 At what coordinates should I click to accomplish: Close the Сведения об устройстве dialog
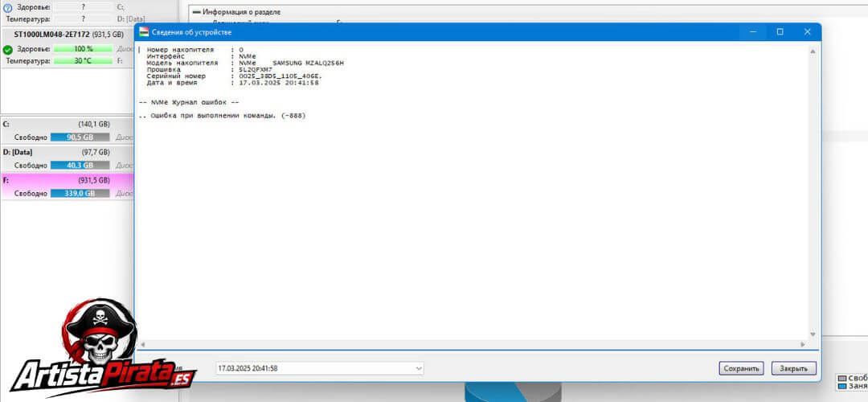click(807, 31)
